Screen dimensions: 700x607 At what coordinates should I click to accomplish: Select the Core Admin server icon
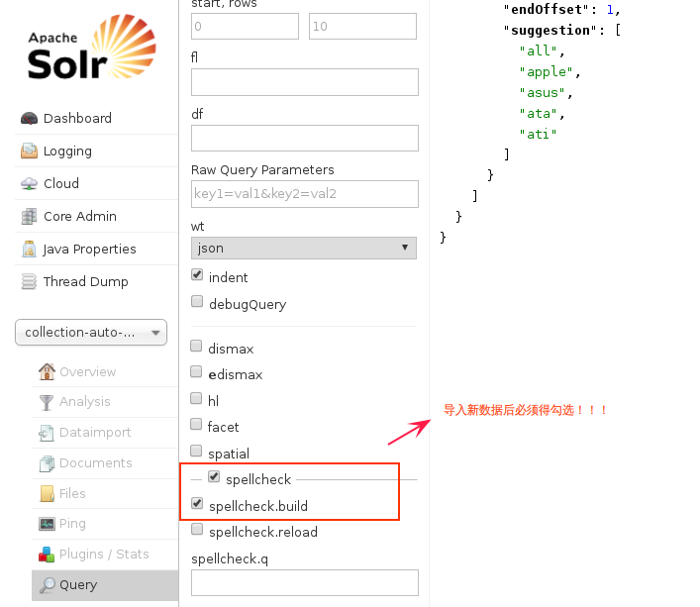(29, 217)
